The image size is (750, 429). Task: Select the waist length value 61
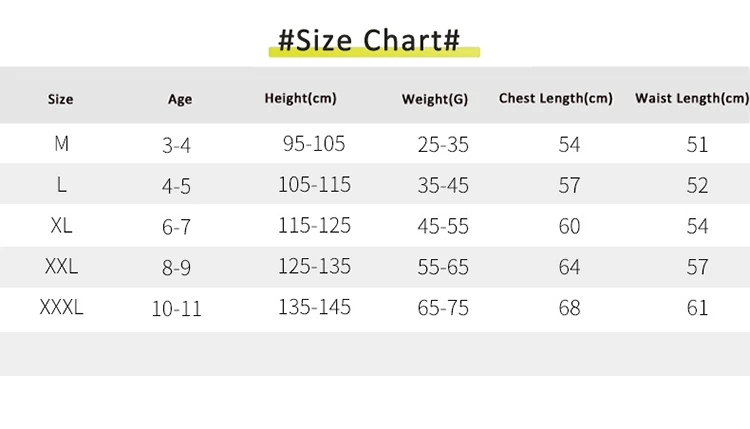coord(697,308)
